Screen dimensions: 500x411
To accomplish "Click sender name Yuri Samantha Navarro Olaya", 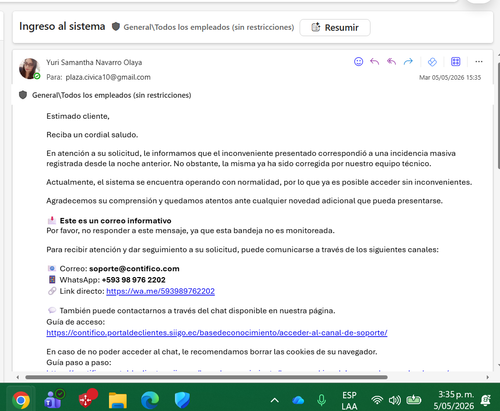I will (94, 62).
